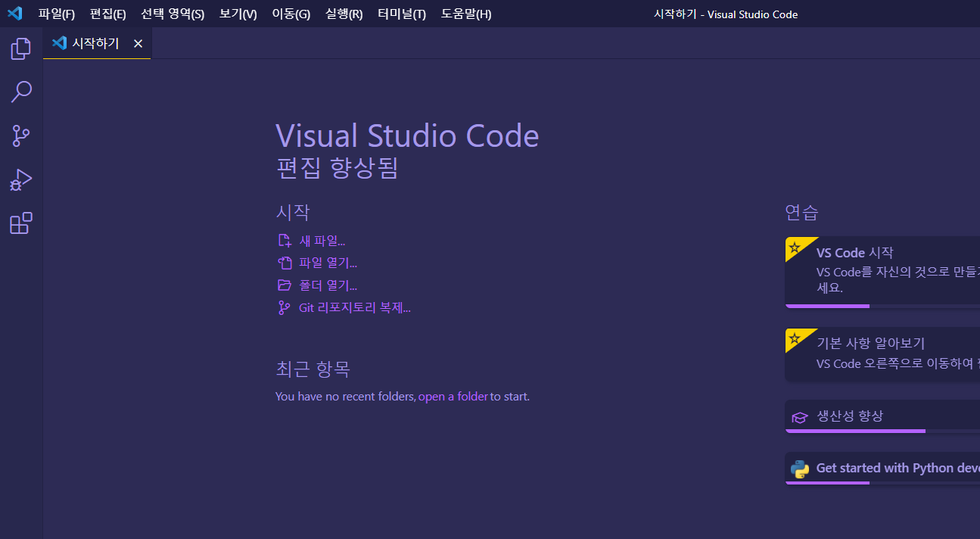Open the 기본 사항 알아보기 walkthrough card
Image resolution: width=980 pixels, height=539 pixels.
point(882,354)
